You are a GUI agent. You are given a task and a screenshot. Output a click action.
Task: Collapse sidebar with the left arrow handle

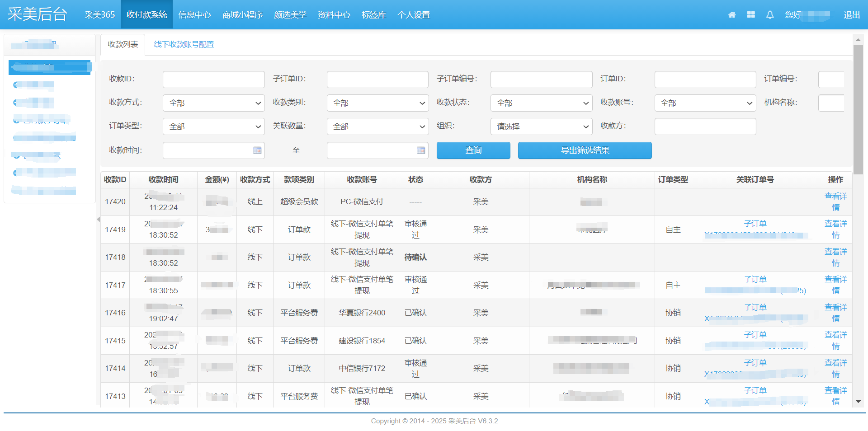(98, 220)
